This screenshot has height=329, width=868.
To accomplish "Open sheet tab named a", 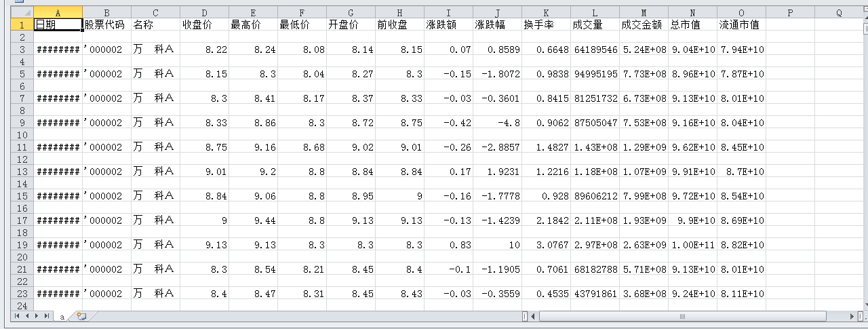I will (62, 316).
